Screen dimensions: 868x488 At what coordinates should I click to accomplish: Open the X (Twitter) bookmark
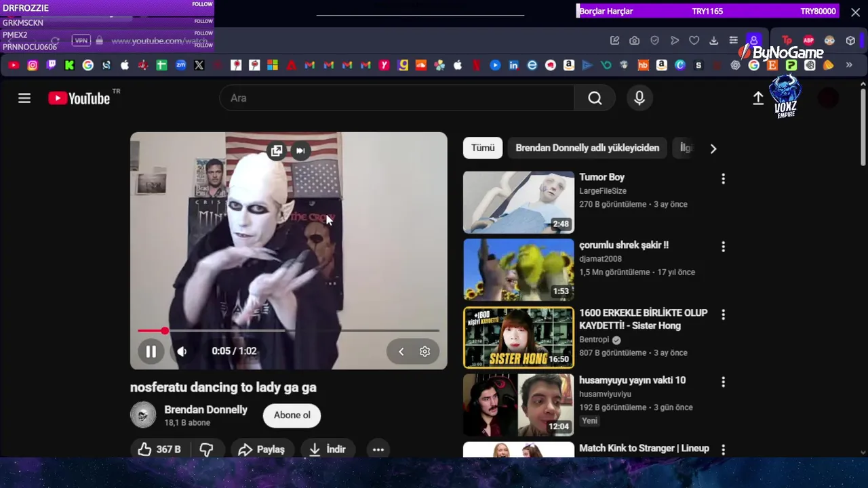pyautogui.click(x=199, y=65)
